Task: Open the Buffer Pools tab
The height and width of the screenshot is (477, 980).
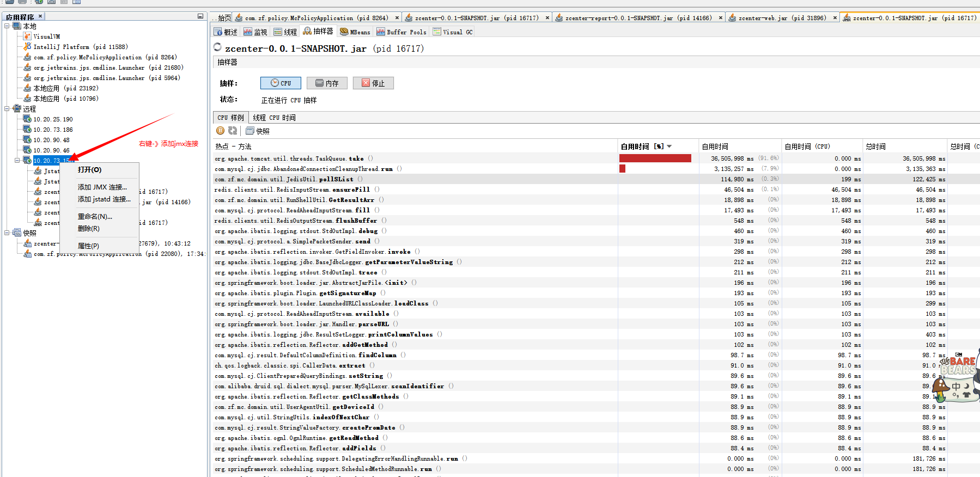Action: coord(401,32)
